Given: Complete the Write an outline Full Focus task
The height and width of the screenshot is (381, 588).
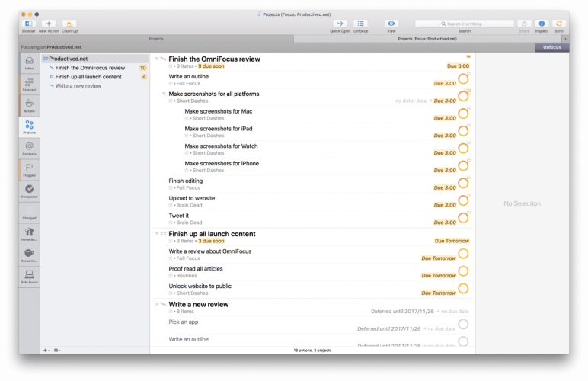Looking at the screenshot, I should click(463, 78).
